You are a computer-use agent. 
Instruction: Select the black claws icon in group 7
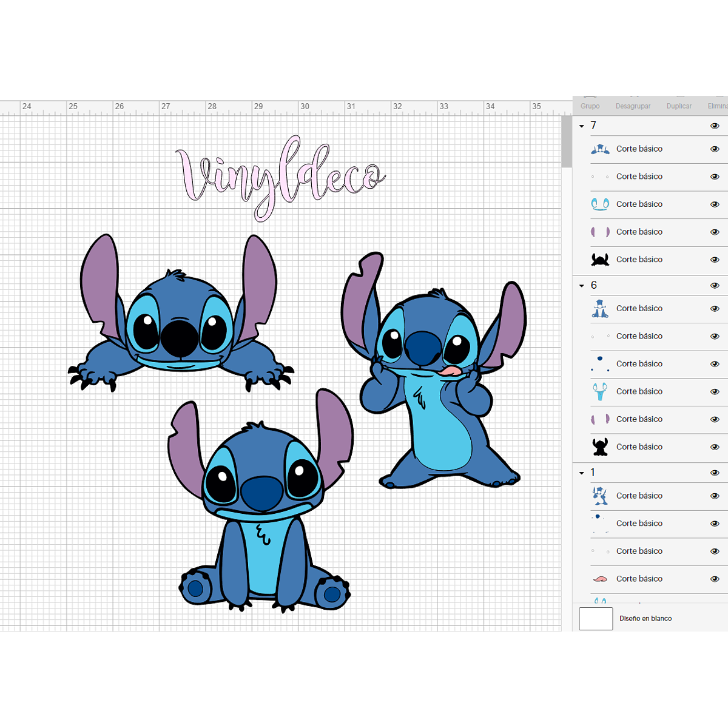coord(600,259)
